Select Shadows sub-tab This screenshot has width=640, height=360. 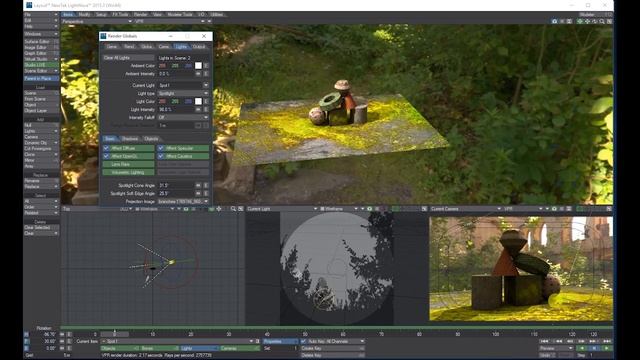click(130, 139)
